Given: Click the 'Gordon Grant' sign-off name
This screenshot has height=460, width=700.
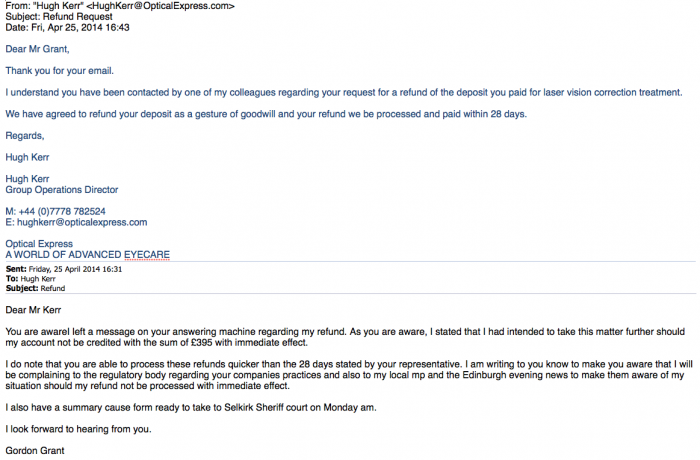Looking at the screenshot, I should (35, 451).
